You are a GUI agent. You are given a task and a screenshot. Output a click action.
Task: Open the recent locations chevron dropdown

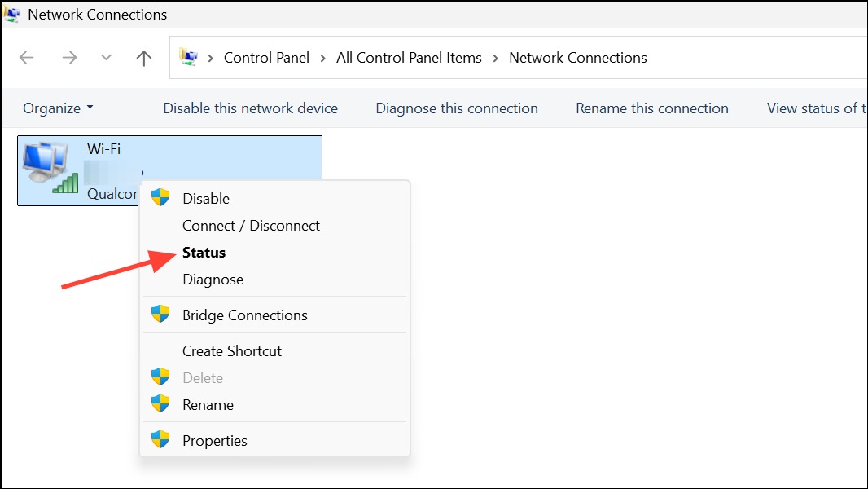click(107, 58)
